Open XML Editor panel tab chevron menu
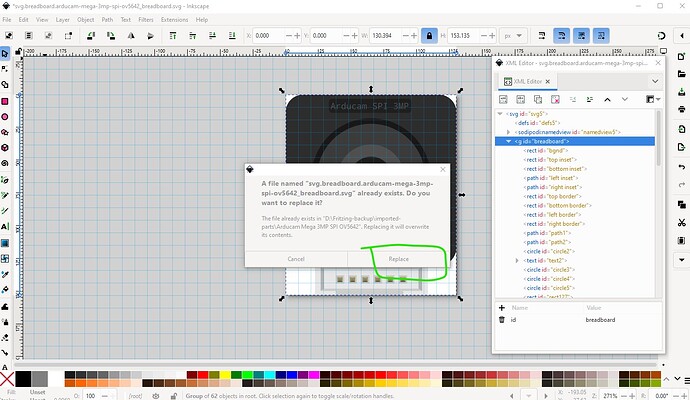 point(655,81)
